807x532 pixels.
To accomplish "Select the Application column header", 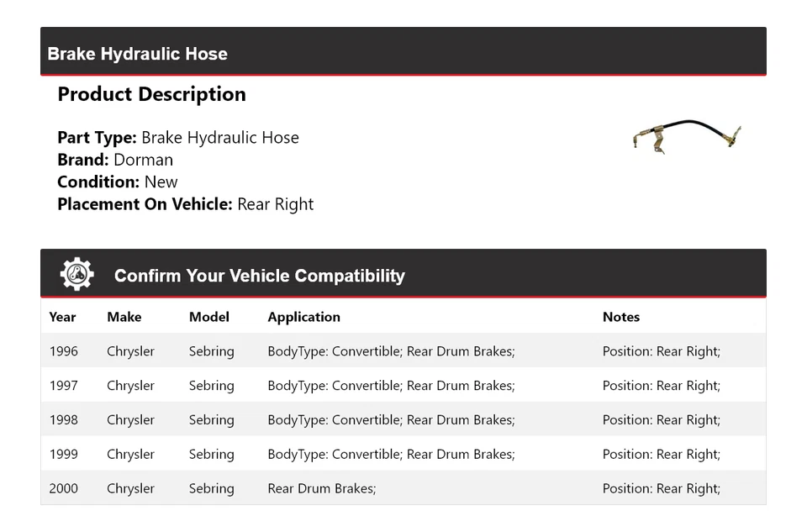I will (x=303, y=317).
